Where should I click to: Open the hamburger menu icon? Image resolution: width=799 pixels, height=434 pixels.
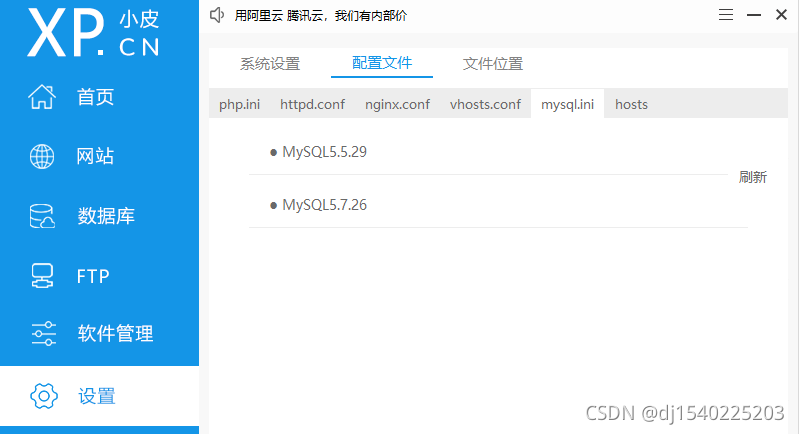(726, 15)
